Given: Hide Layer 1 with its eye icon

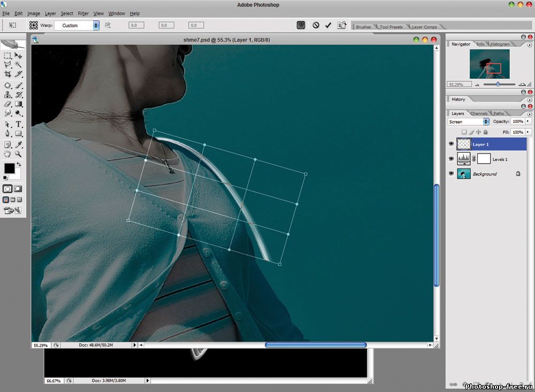Looking at the screenshot, I should (451, 144).
